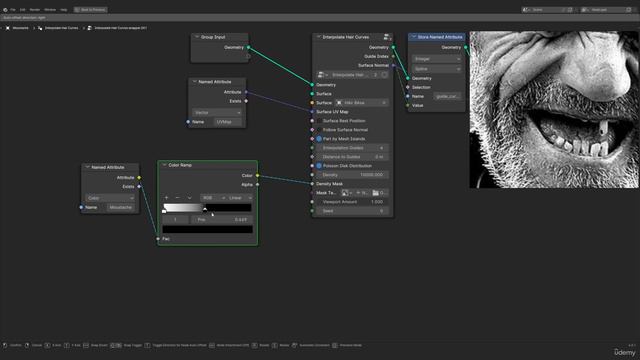The image size is (640, 360).
Task: Open the File menu
Action: 13,10
